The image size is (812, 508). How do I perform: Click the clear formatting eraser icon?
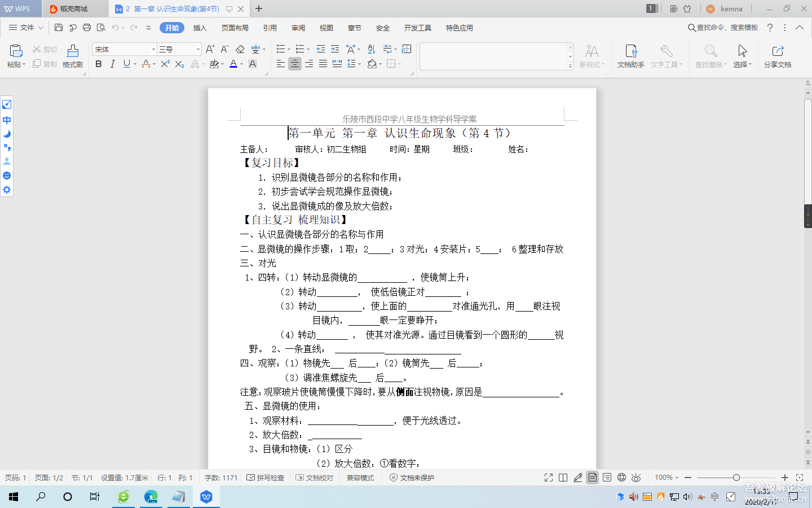point(240,50)
